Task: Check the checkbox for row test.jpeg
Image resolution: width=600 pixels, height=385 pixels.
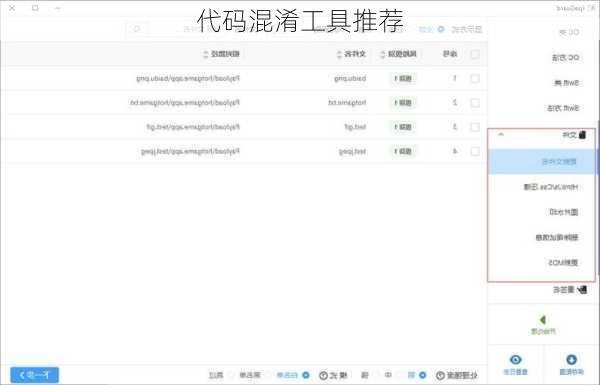Action: point(475,151)
